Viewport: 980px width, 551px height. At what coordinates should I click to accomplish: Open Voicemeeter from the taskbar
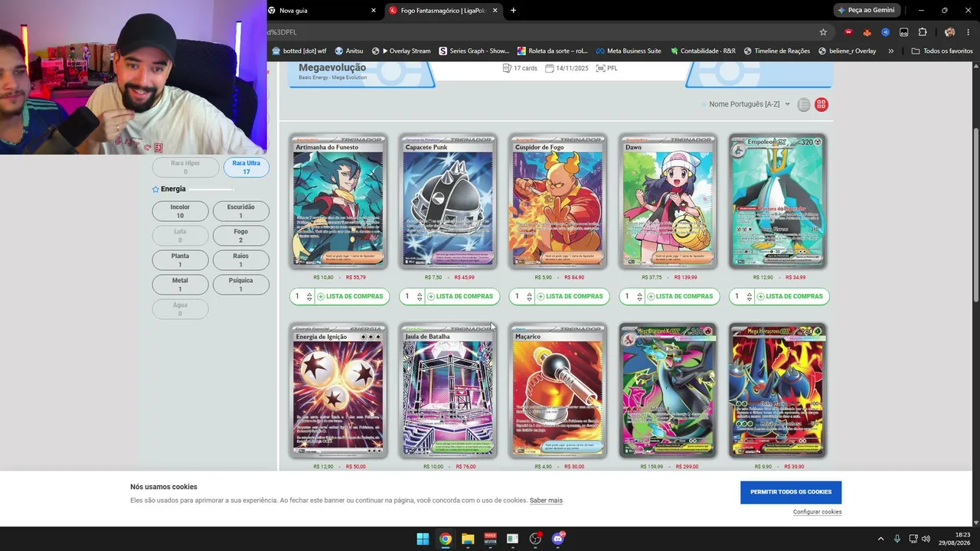point(490,539)
